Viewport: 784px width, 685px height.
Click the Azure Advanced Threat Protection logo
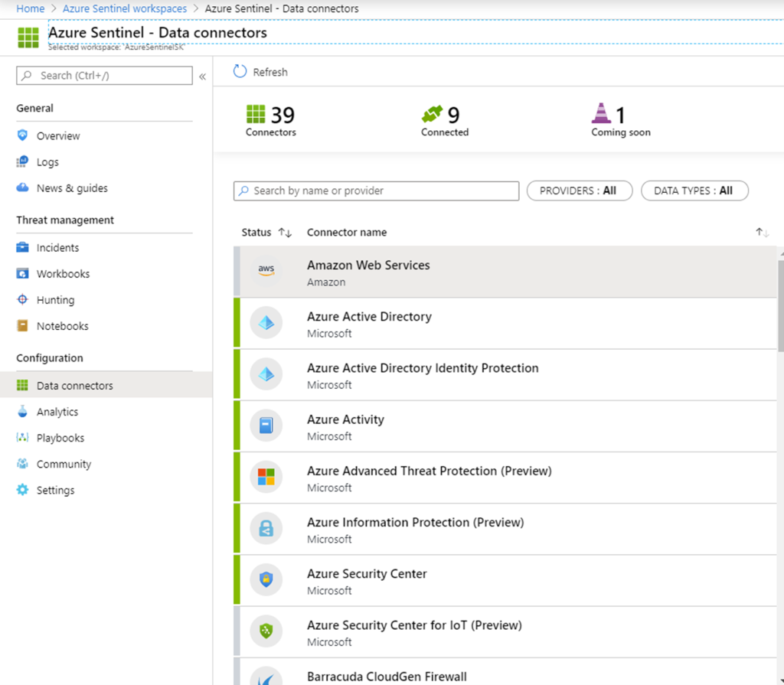(266, 477)
